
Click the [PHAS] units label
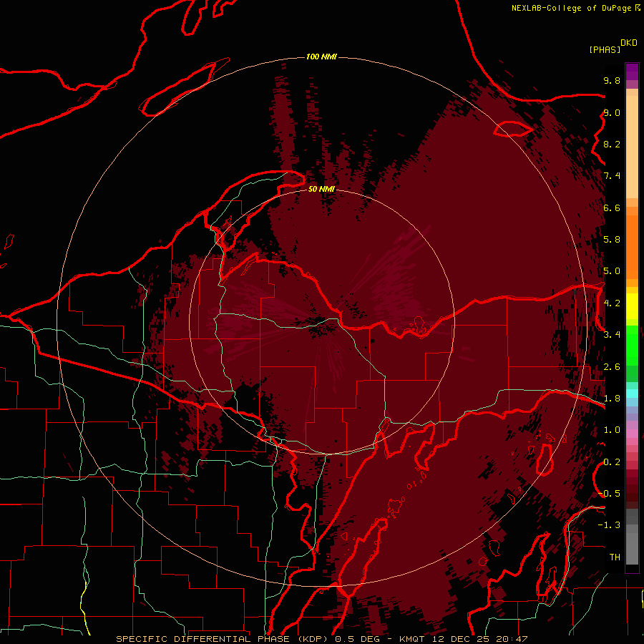605,50
